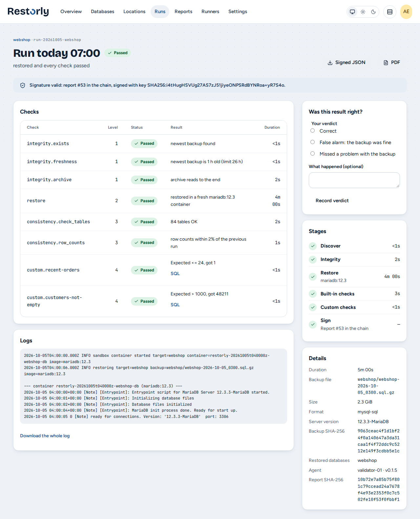Click the integrity.exists check name
420x519 pixels.
point(48,144)
